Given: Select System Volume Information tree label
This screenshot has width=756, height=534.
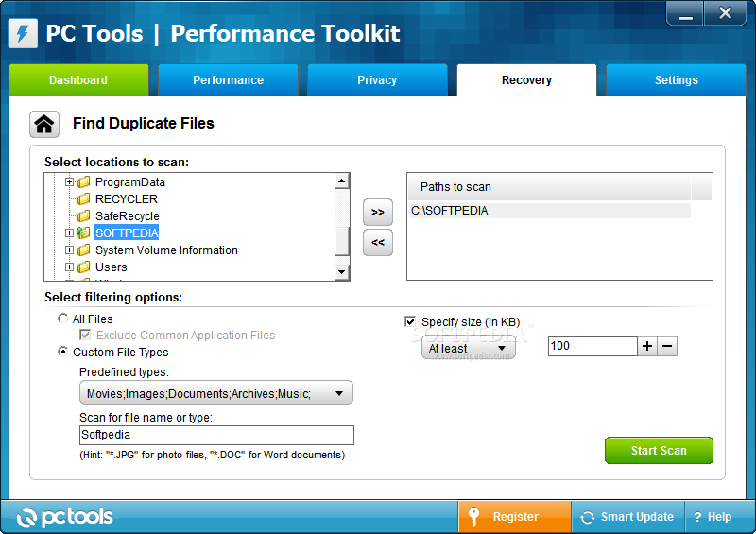Looking at the screenshot, I should click(x=166, y=250).
